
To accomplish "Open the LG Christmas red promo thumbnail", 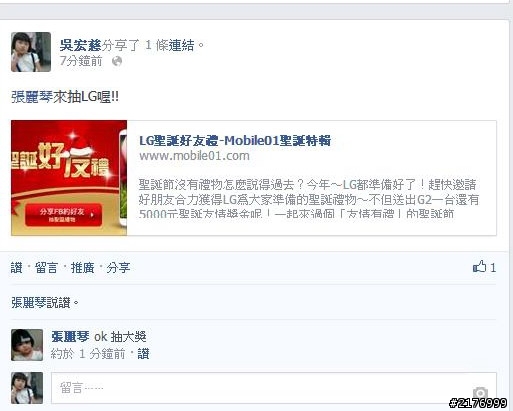I will click(x=69, y=178).
